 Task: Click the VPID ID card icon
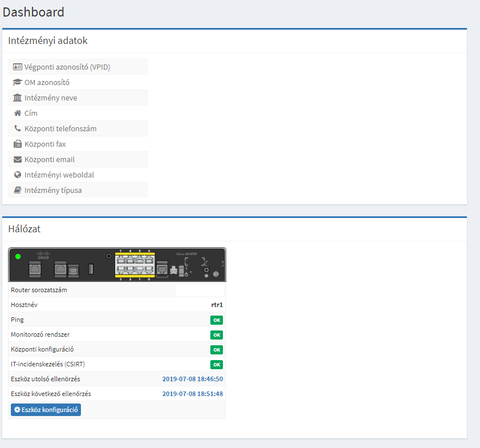click(x=17, y=67)
